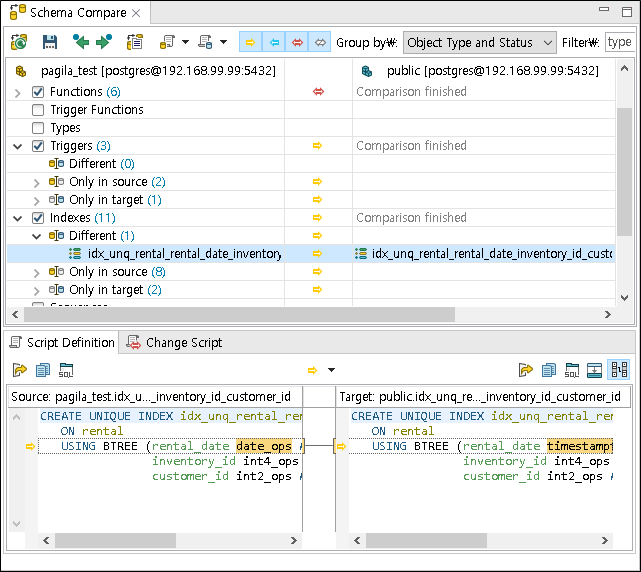Click tree vertical scrollbar thumb
Viewport: 641px width, 572px height.
[624, 172]
